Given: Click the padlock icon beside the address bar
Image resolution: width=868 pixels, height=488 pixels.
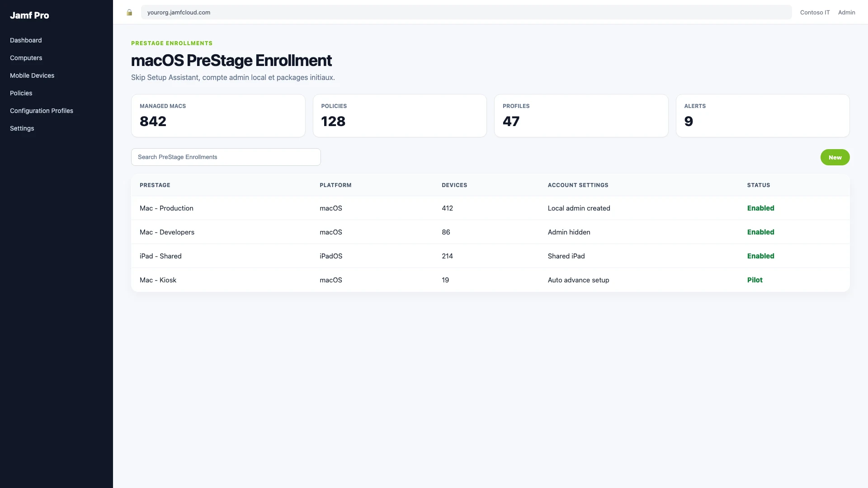Looking at the screenshot, I should click(x=129, y=13).
